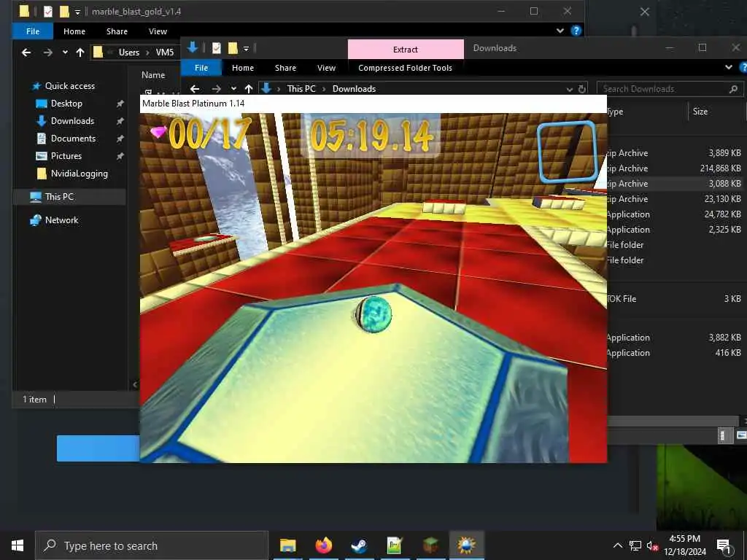Select the 214,868 KB zip archive row
The height and width of the screenshot is (560, 747).
675,168
